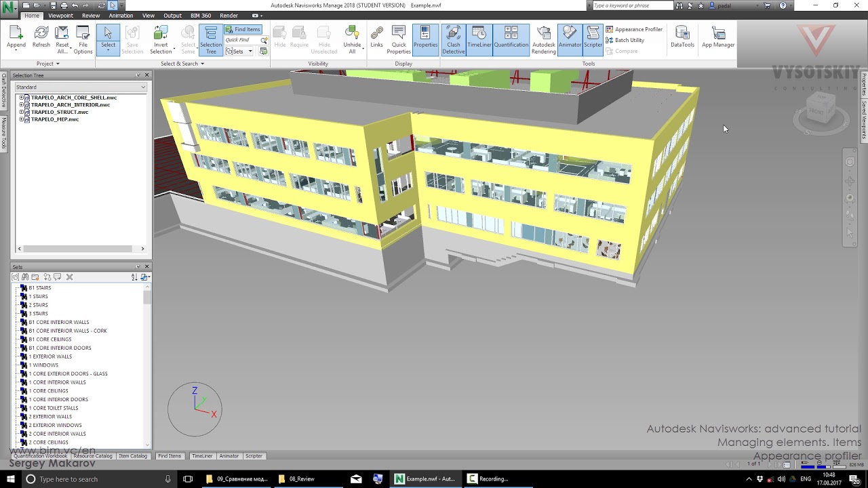Open Example.nwf Navisworks taskbar item
Viewport: 868px width, 488px height.
tap(425, 479)
